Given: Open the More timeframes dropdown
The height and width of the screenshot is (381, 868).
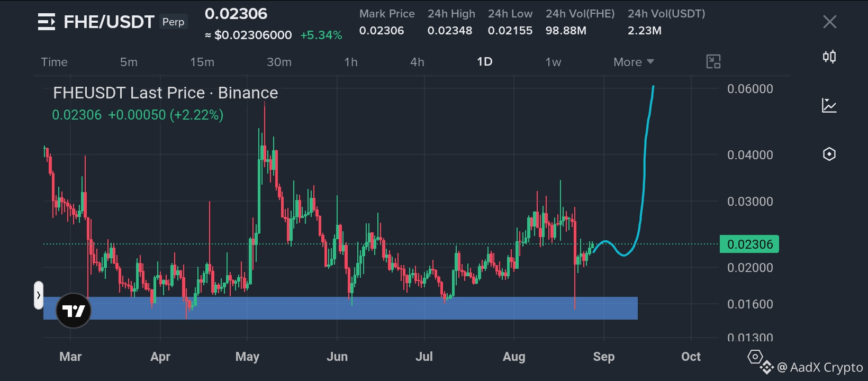Looking at the screenshot, I should 634,62.
